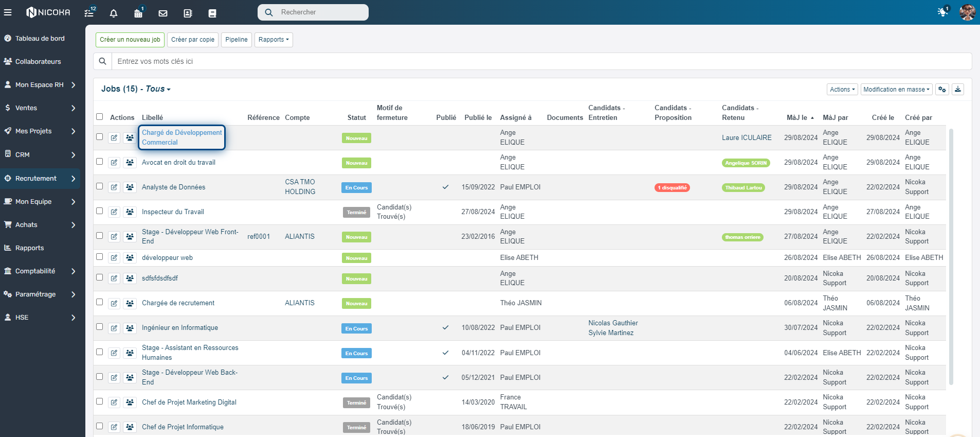Viewport: 980px width, 437px height.
Task: Click Créer par copie button
Action: click(x=193, y=40)
